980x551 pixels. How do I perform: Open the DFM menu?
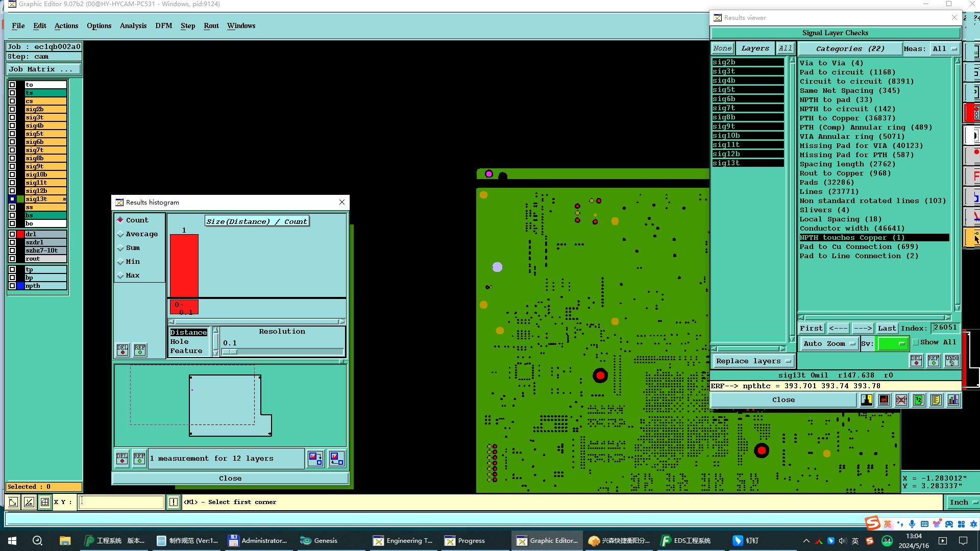pyautogui.click(x=163, y=26)
